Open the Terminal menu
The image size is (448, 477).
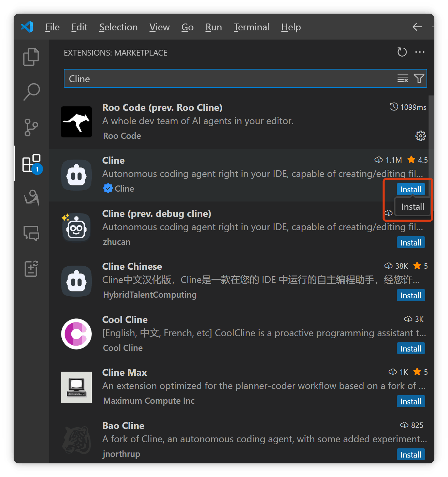[x=251, y=27]
